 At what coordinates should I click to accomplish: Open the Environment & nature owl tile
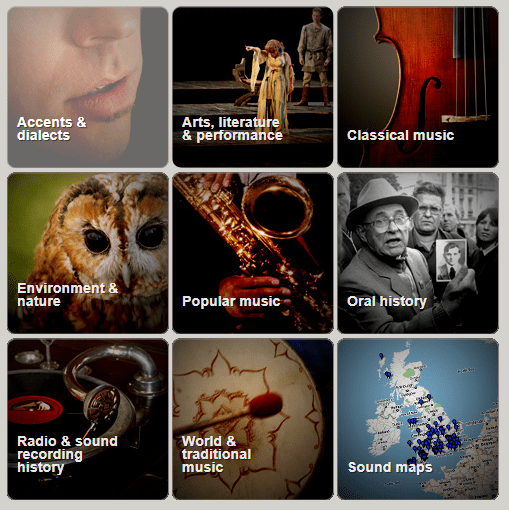88,253
